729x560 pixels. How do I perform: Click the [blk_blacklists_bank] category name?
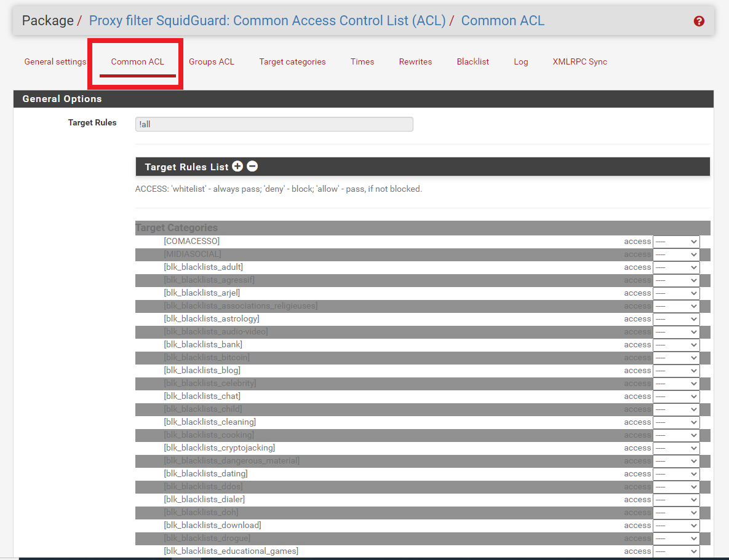(x=203, y=344)
